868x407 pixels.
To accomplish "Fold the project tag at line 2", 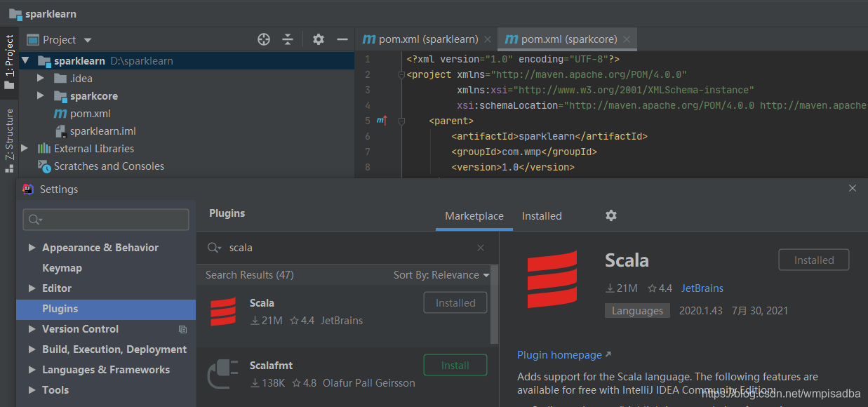I will [401, 74].
